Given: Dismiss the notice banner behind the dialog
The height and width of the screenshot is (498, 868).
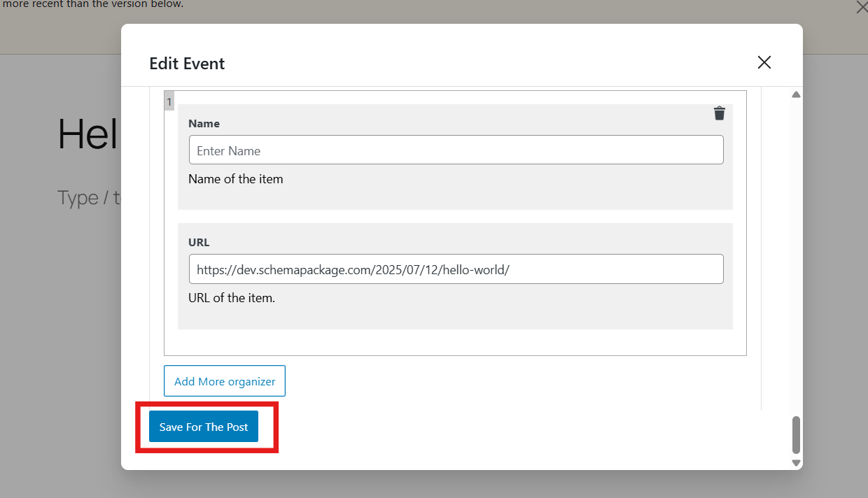Looking at the screenshot, I should tap(862, 8).
